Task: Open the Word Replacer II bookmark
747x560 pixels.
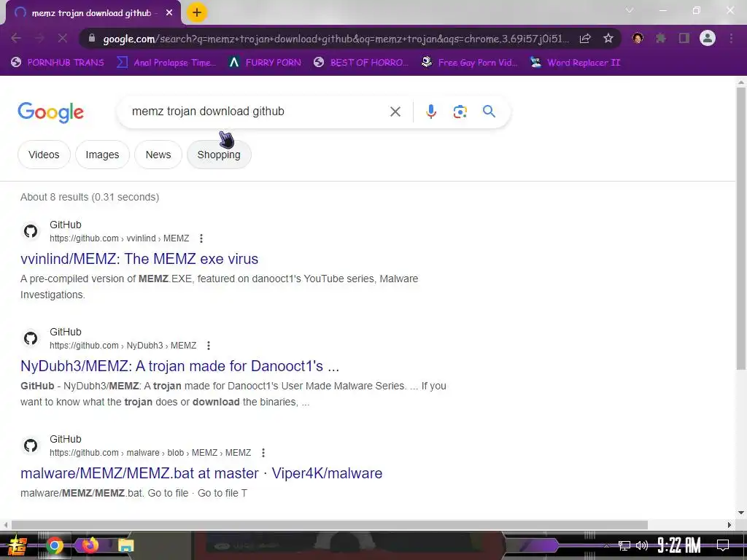Action: [575, 63]
